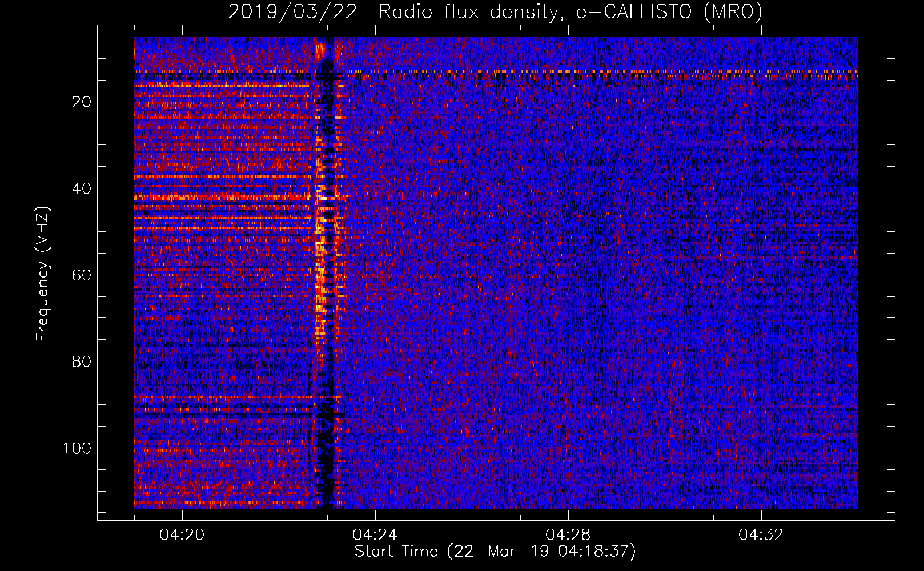Click the '04:32' time tick label
Viewport: 924px width, 571px height.
pos(761,535)
